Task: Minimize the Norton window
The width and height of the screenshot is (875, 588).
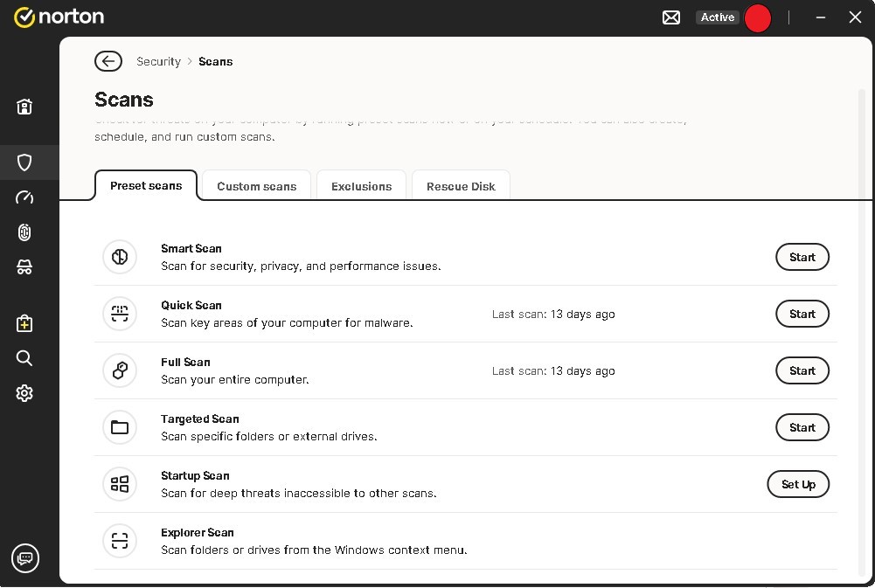Action: (820, 17)
